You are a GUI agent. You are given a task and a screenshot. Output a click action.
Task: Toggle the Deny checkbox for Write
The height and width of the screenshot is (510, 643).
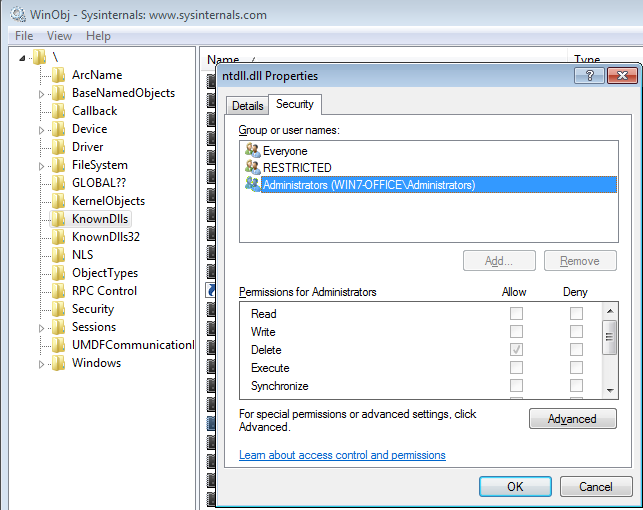[x=576, y=332]
